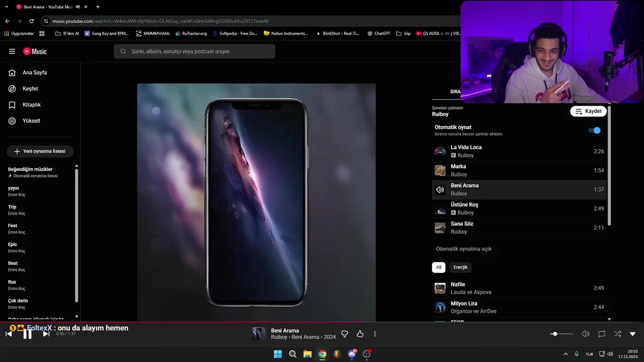Viewport: 644px width, 362px height.
Task: Skip to the previous track
Action: 9,334
